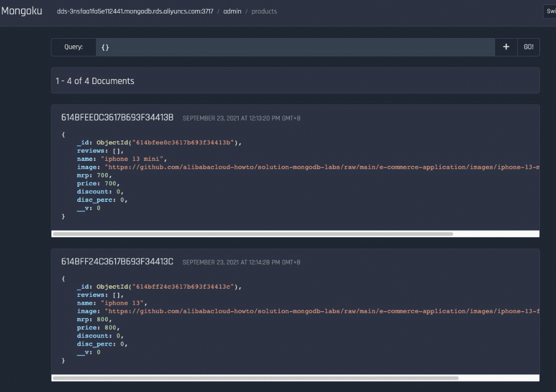Click "disc_perc: 0" in the iphone 13 document
This screenshot has height=392, width=556.
point(102,344)
